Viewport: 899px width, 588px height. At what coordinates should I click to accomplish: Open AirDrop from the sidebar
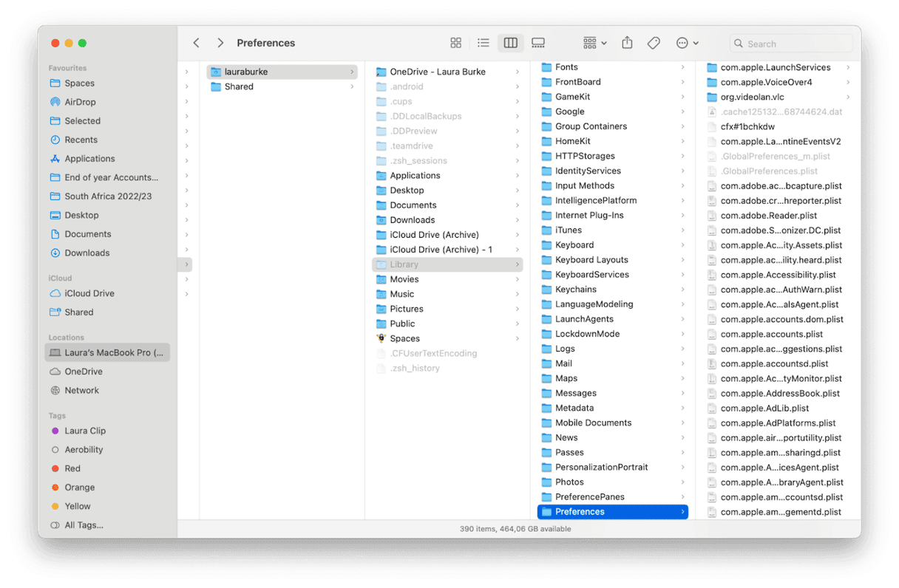[78, 101]
